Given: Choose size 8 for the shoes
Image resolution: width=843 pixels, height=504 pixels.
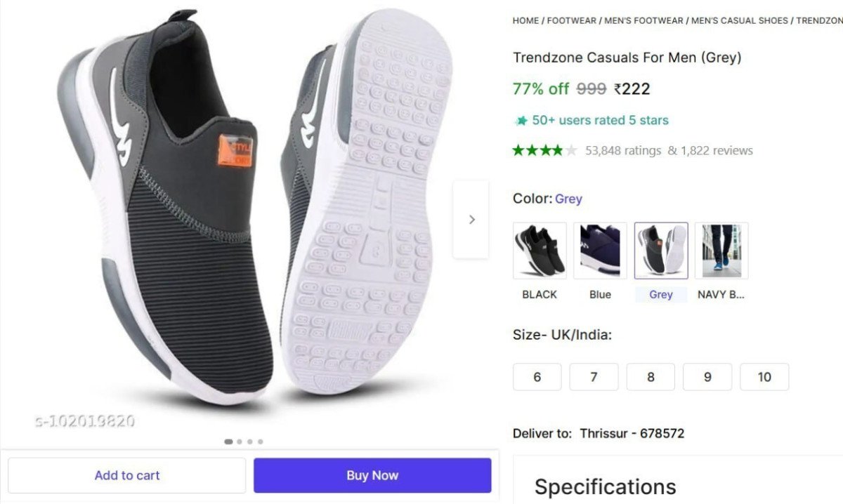Looking at the screenshot, I should pos(651,377).
